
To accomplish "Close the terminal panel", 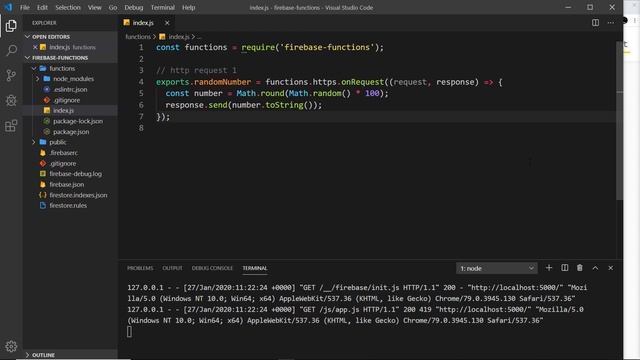I will point(611,268).
